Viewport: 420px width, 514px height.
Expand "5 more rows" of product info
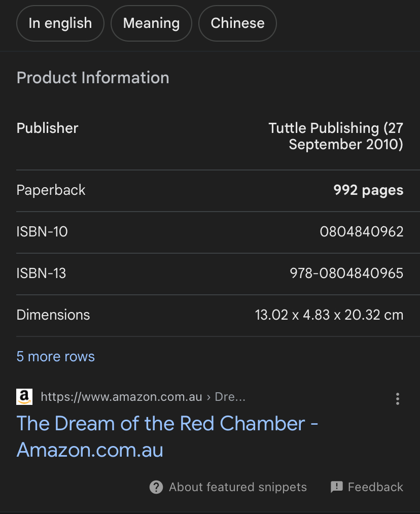[56, 357]
